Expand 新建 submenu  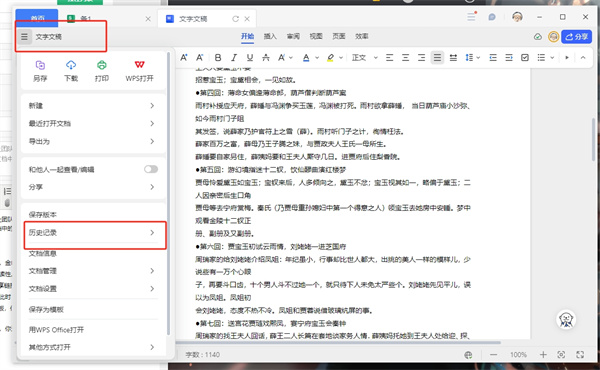[93, 106]
